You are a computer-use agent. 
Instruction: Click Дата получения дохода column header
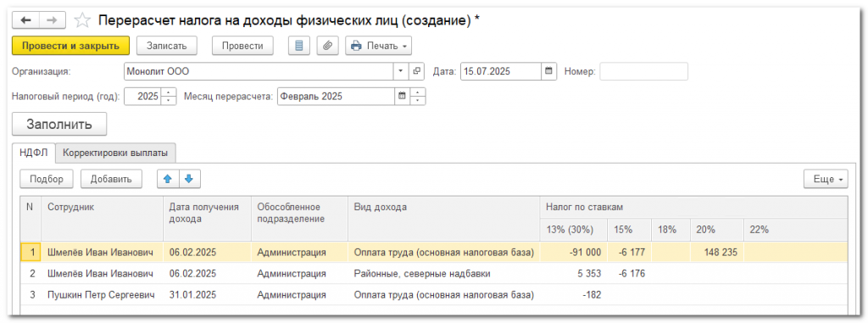[x=207, y=218]
